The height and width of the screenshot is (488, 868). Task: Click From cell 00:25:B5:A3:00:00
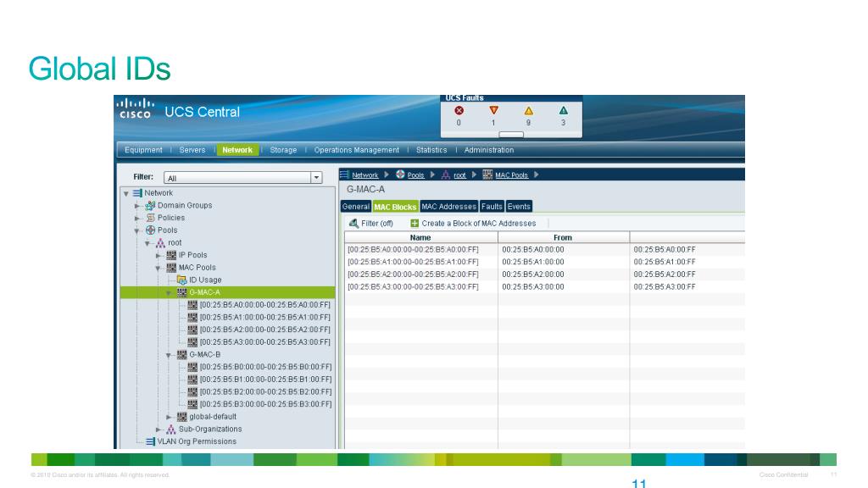pos(533,286)
